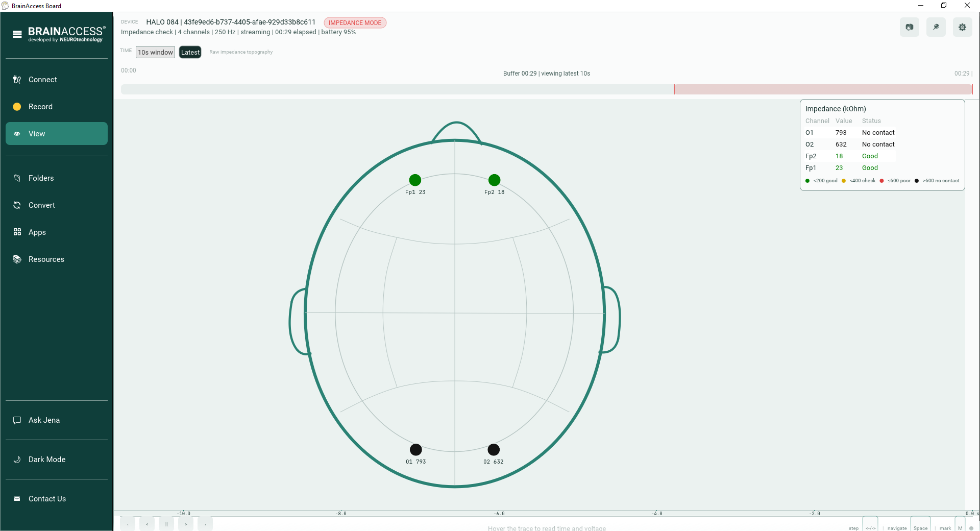Select the 10s window time option
Screen dimensions: 980x531
(155, 52)
